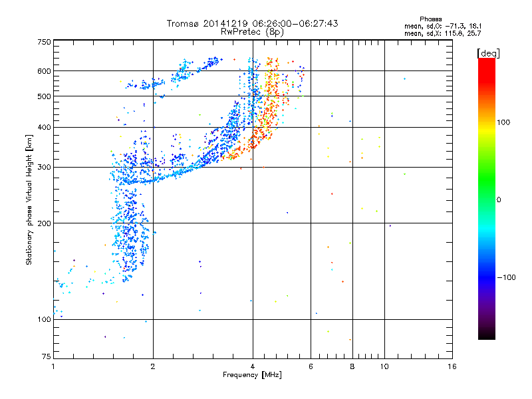Click the 'RwPretec (8p)' subtitle
The width and height of the screenshot is (532, 399).
252,32
